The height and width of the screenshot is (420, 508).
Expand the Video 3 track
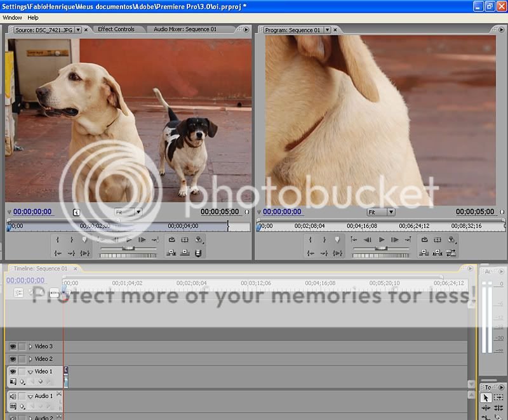point(30,346)
